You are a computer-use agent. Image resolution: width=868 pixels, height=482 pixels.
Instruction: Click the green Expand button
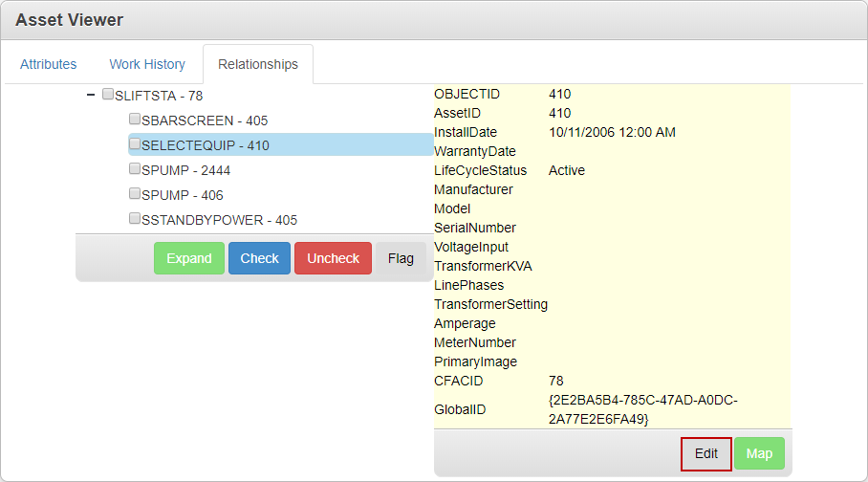[189, 258]
